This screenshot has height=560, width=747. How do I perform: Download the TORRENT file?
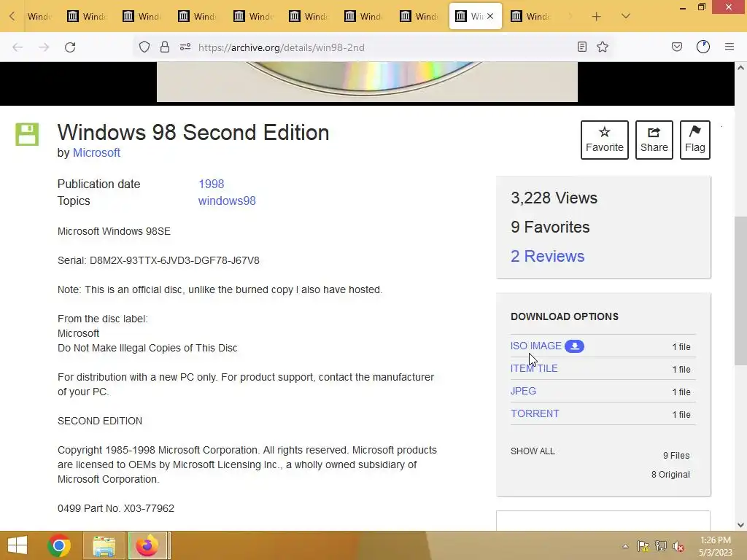tap(535, 413)
